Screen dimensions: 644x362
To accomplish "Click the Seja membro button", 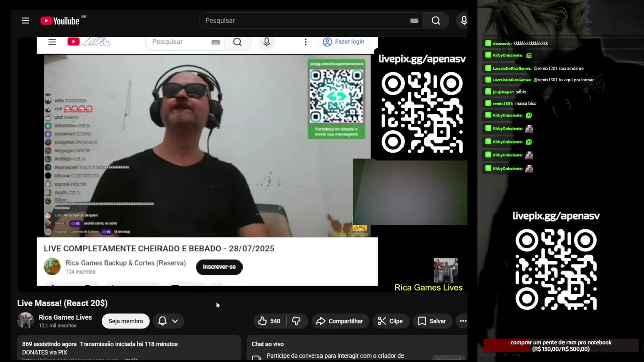I will pos(126,321).
